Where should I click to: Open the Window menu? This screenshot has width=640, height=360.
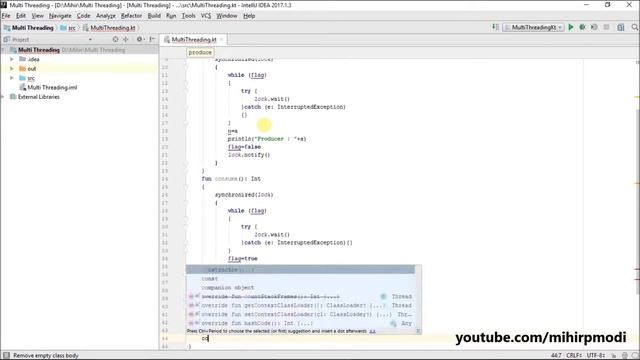coord(227,16)
